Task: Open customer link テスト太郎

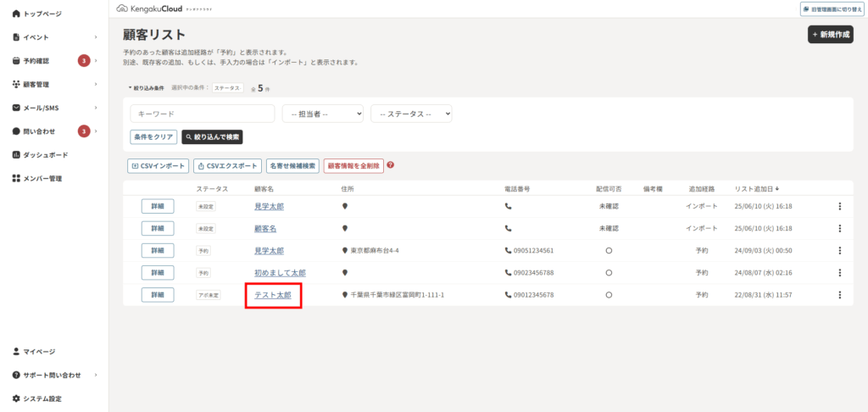Action: point(273,295)
